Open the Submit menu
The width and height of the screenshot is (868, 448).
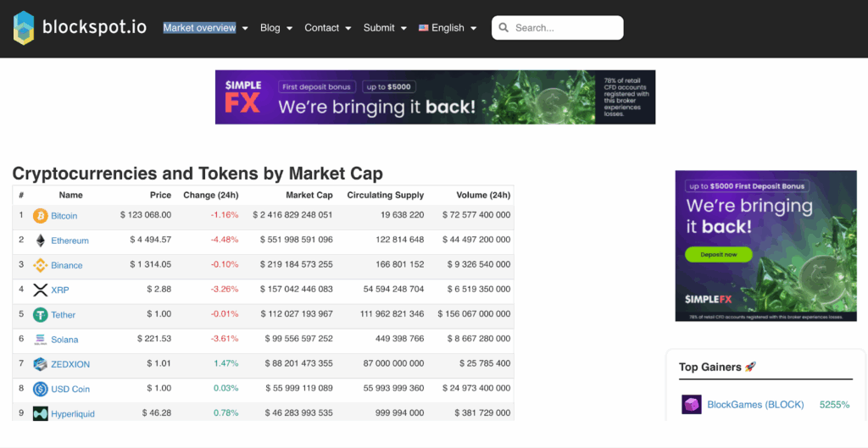[x=385, y=28]
